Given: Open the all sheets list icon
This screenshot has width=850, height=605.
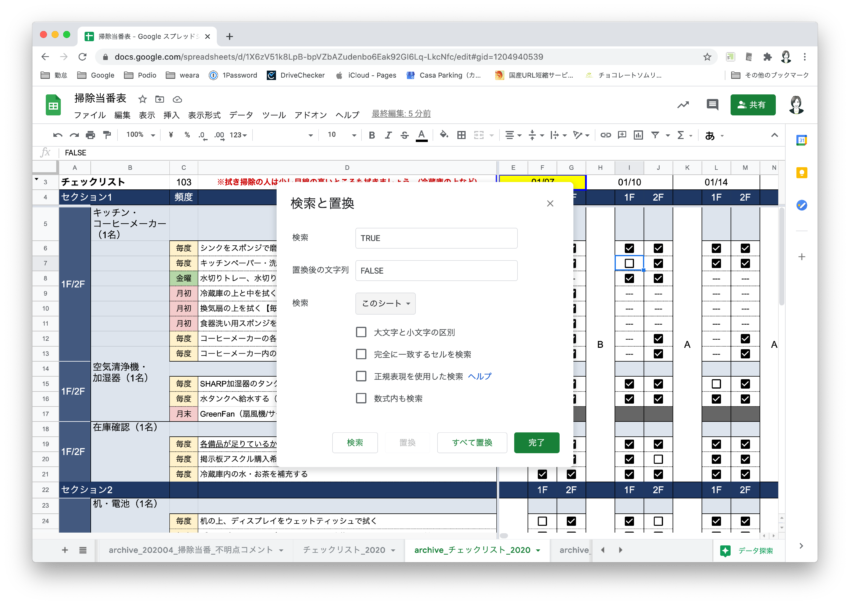Looking at the screenshot, I should pyautogui.click(x=83, y=550).
